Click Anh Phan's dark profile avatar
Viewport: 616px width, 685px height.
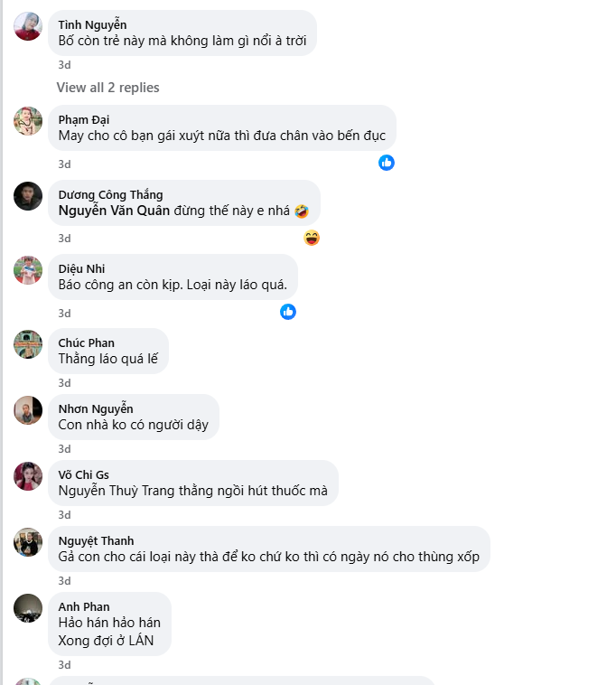[28, 608]
